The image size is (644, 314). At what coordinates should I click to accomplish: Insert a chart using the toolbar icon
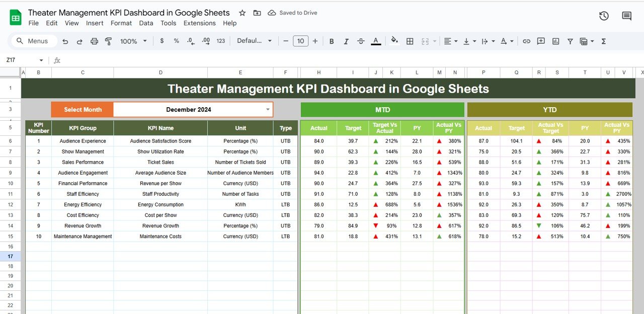(555, 41)
